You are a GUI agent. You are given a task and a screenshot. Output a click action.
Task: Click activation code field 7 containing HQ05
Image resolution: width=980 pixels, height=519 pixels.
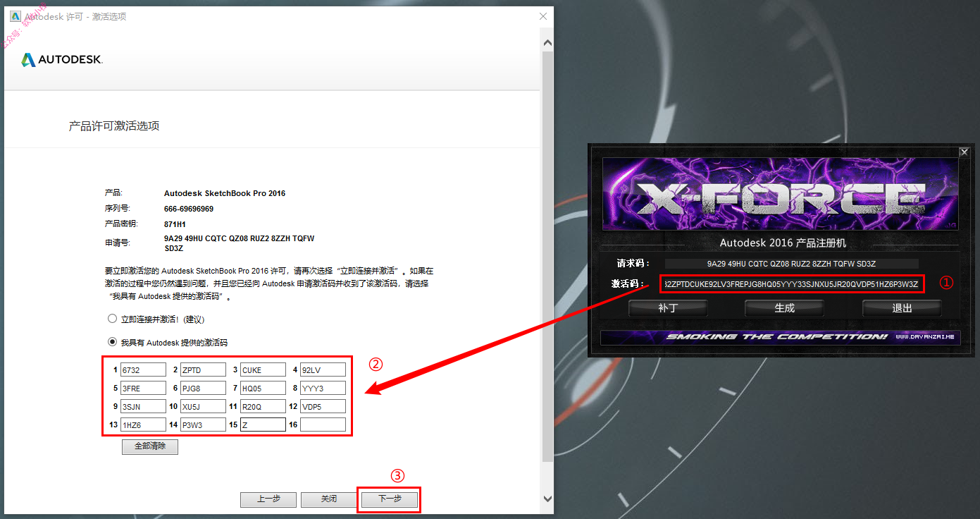263,388
